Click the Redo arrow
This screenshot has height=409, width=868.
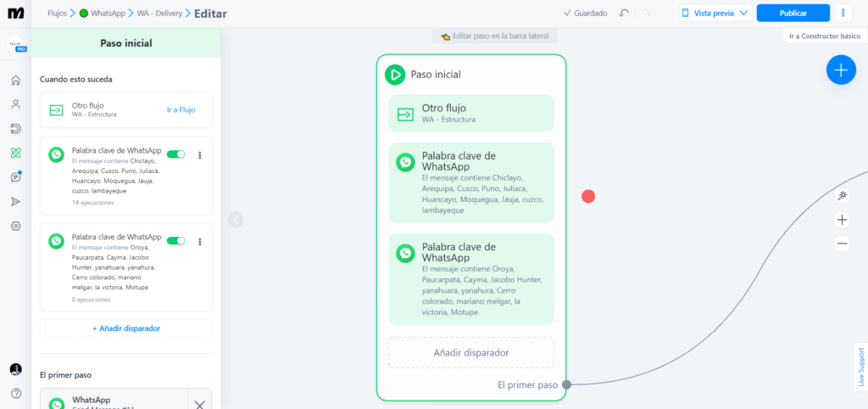click(x=646, y=13)
